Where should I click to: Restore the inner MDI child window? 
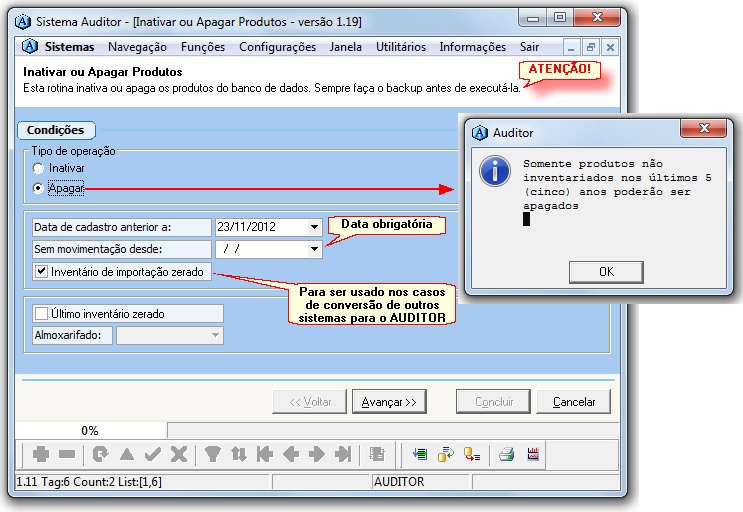(590, 47)
